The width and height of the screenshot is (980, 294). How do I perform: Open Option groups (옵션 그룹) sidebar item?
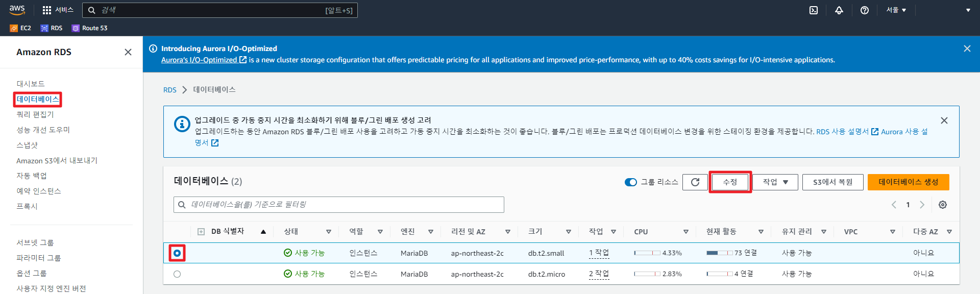pos(31,273)
